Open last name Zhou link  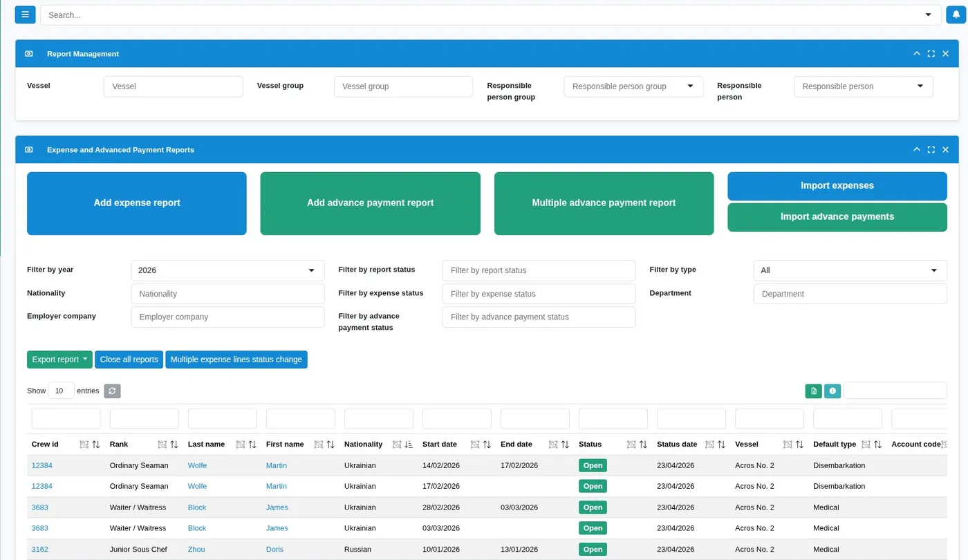click(196, 550)
